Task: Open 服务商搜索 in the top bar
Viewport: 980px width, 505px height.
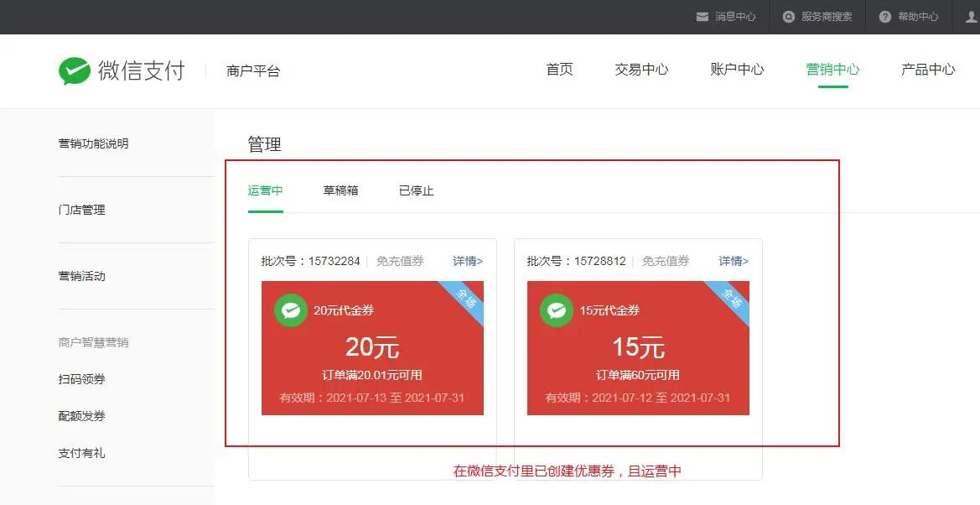Action: click(x=827, y=17)
